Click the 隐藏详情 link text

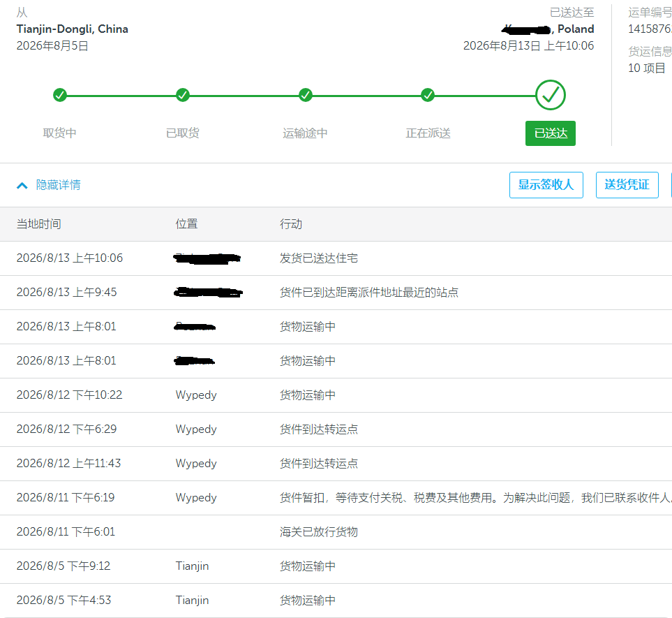pos(59,185)
